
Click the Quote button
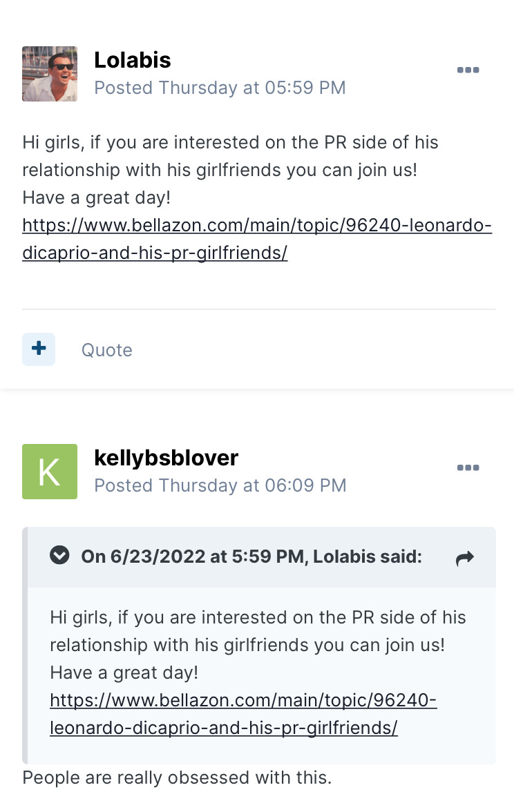(x=106, y=350)
